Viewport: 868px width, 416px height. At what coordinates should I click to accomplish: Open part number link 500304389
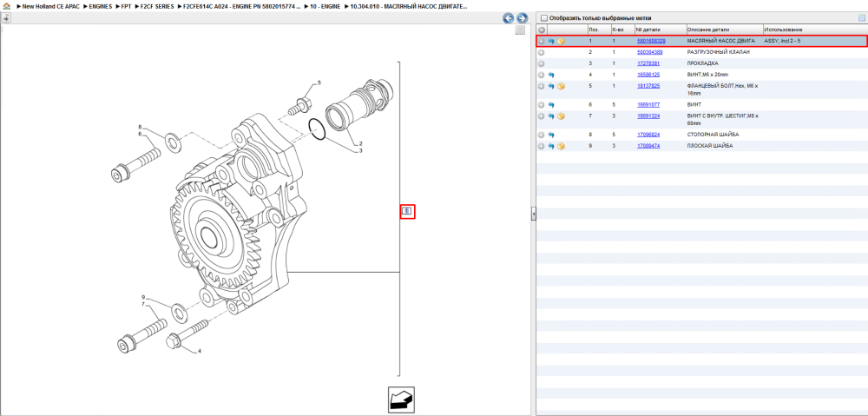pyautogui.click(x=649, y=52)
